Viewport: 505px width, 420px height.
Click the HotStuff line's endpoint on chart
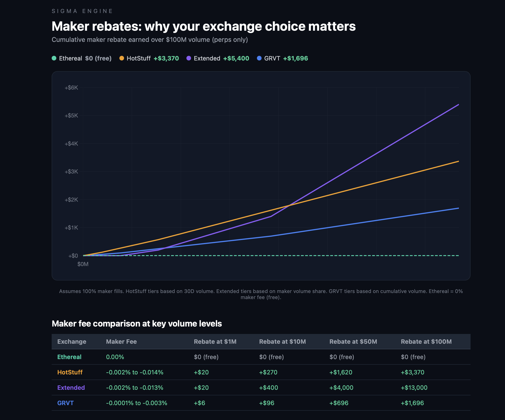[458, 161]
